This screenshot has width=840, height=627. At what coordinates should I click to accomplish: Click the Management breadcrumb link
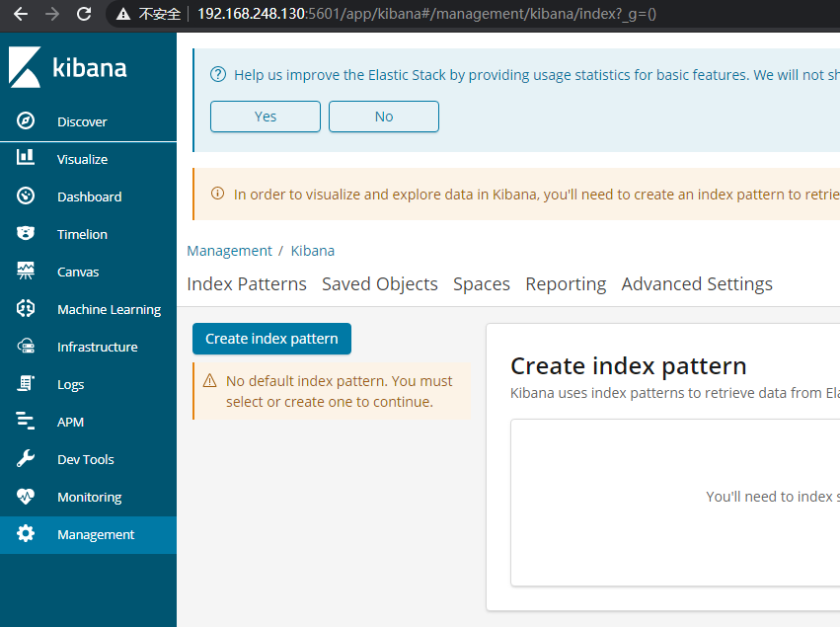(x=229, y=251)
